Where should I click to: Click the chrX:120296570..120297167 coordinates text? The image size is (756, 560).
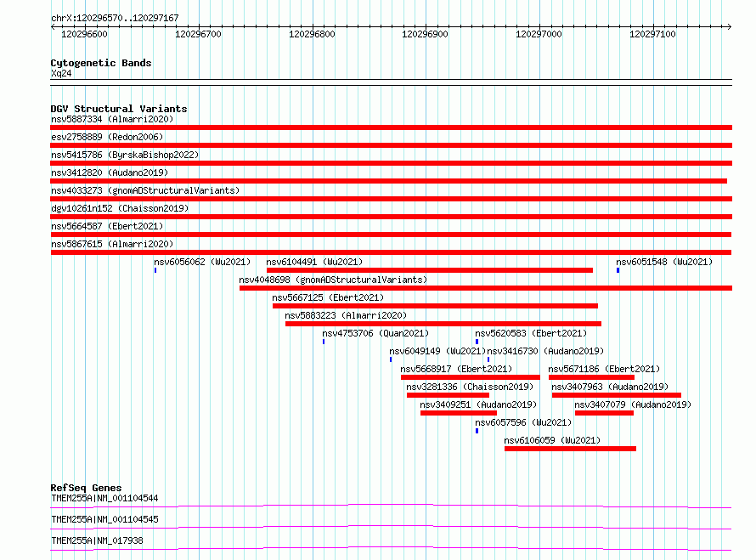click(x=115, y=18)
